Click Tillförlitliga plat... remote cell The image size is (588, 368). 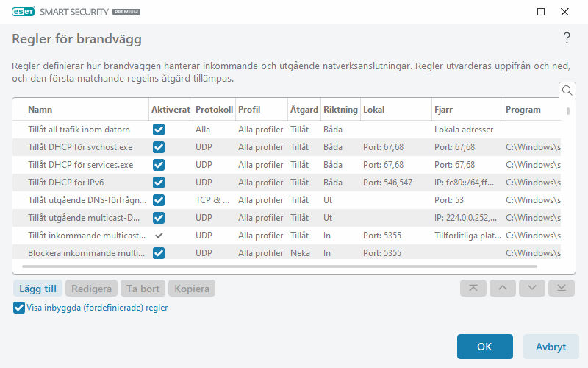(467, 236)
